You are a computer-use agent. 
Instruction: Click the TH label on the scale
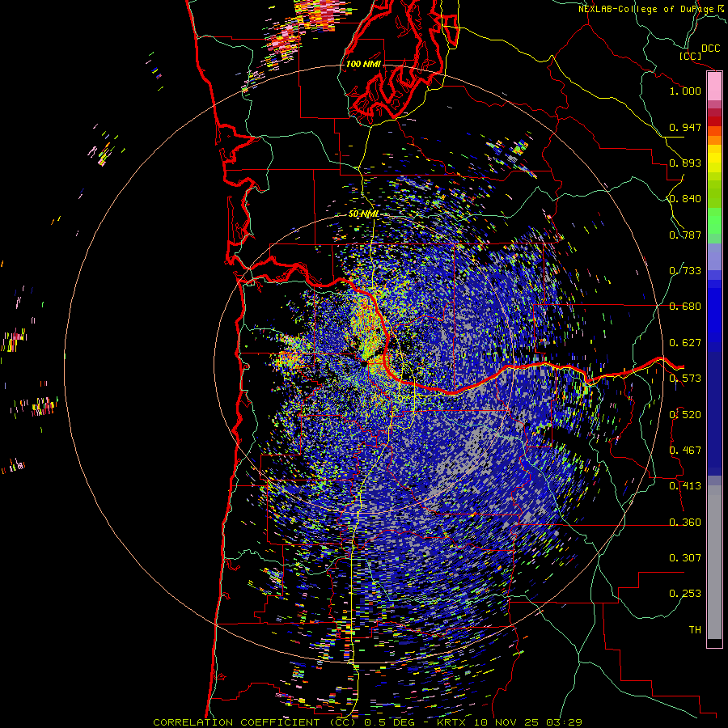click(x=695, y=630)
